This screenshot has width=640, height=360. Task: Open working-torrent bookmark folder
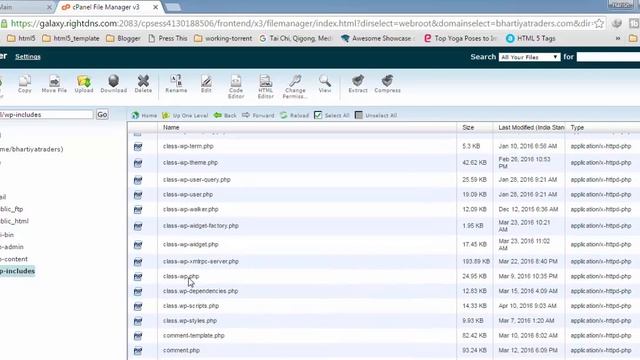223,38
